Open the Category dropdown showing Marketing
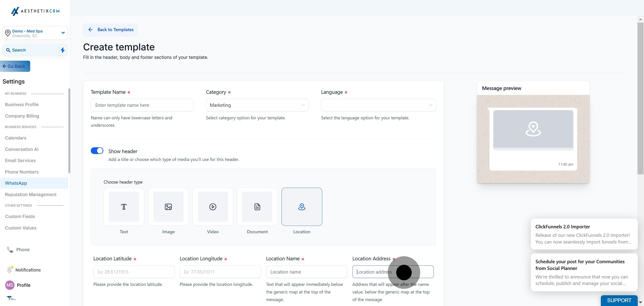Viewport: 644px width, 306px height. point(257,105)
